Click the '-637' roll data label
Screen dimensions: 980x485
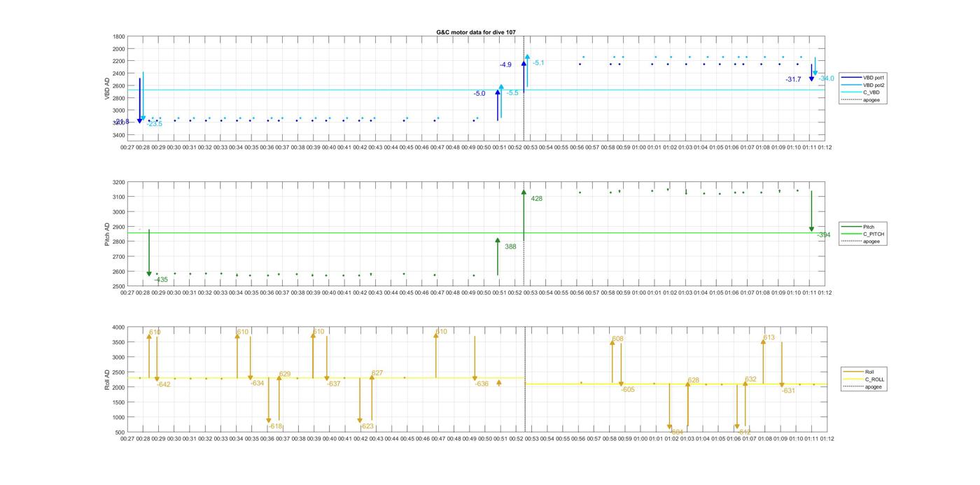[334, 384]
